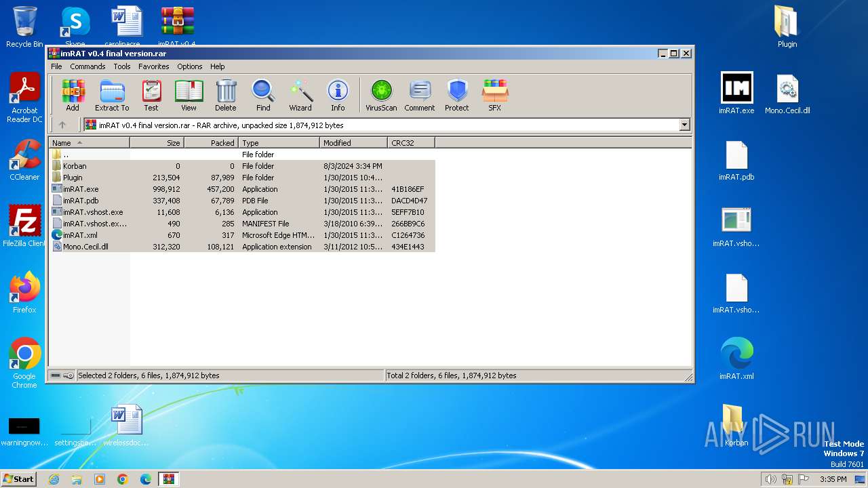Click the imRAT.exe desktop icon
Screen dimensions: 868x488
tap(736, 94)
